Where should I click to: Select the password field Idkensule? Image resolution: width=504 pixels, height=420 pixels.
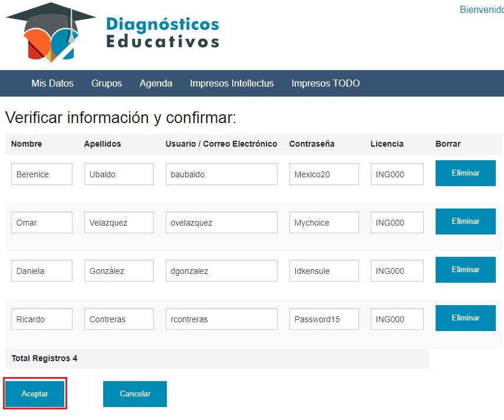point(324,271)
